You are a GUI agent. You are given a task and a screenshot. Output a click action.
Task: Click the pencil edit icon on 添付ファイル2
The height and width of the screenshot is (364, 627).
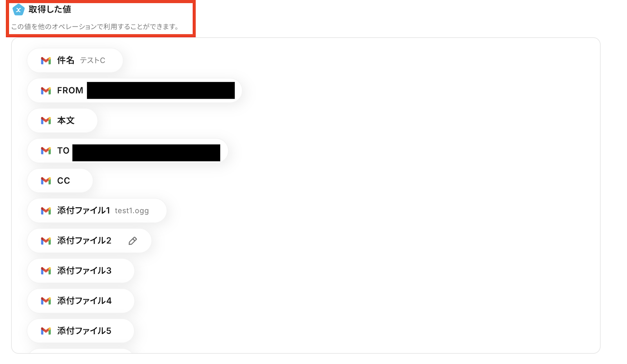133,241
